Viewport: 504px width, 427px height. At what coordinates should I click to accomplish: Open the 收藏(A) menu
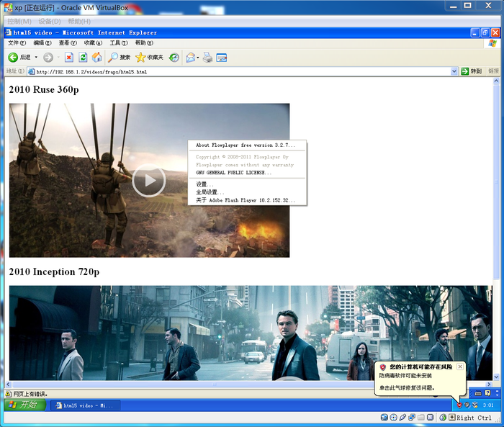pyautogui.click(x=93, y=42)
